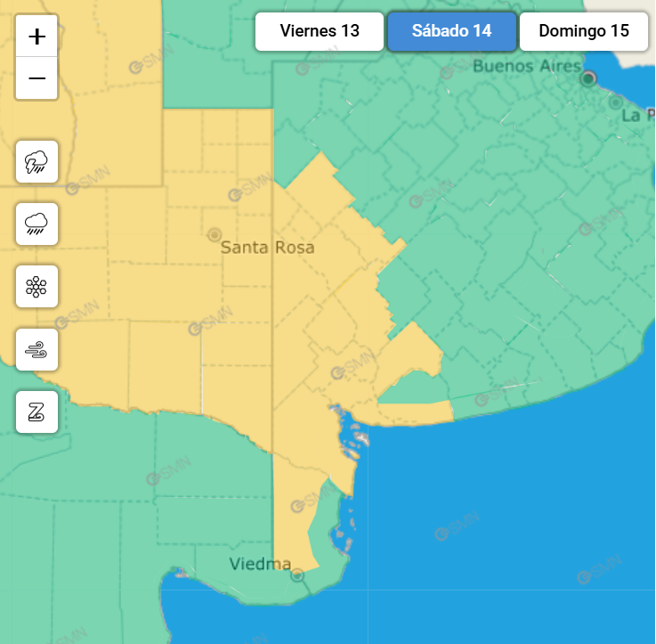Click the yellow alert strip above Viedma
Image resolution: width=656 pixels, height=644 pixels.
tap(292, 526)
